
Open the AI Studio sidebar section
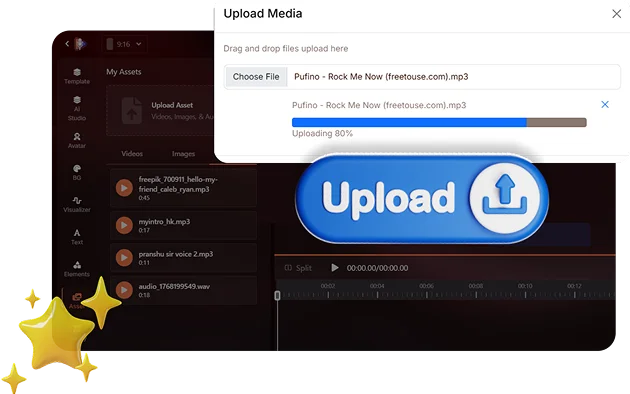[x=77, y=108]
